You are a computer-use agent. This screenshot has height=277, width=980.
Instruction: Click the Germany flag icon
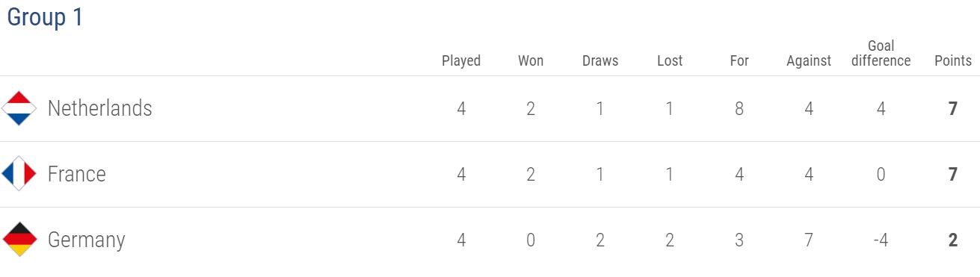point(19,240)
